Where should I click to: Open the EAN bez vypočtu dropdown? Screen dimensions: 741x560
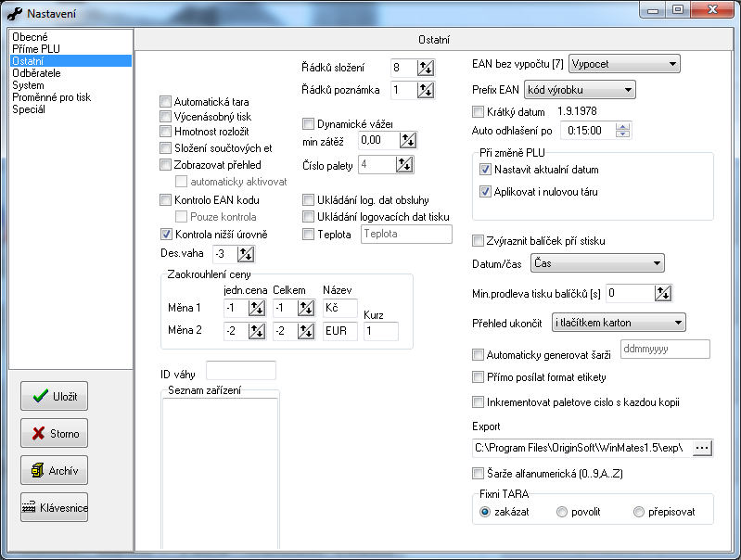pyautogui.click(x=623, y=64)
